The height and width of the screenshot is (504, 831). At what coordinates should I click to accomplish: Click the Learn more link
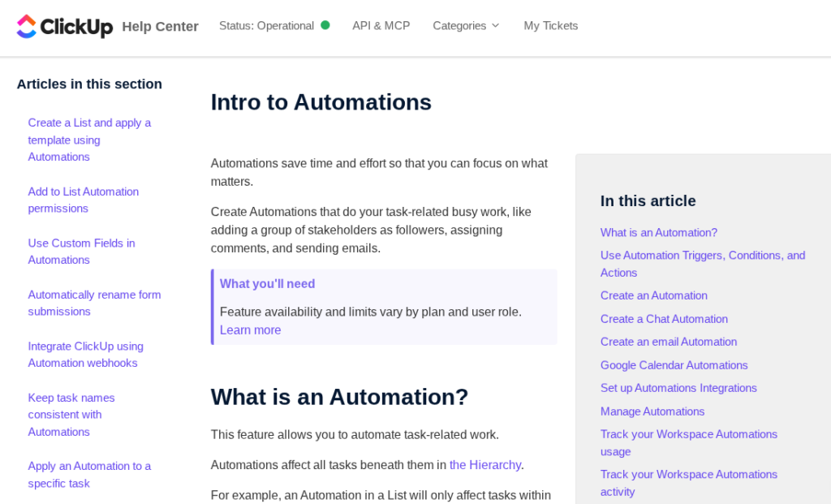point(250,330)
